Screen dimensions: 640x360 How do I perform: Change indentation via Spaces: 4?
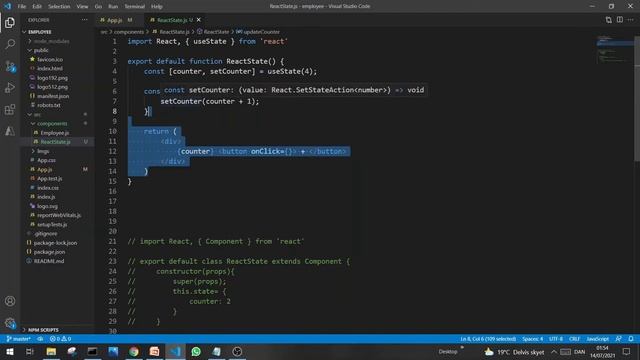(532, 339)
